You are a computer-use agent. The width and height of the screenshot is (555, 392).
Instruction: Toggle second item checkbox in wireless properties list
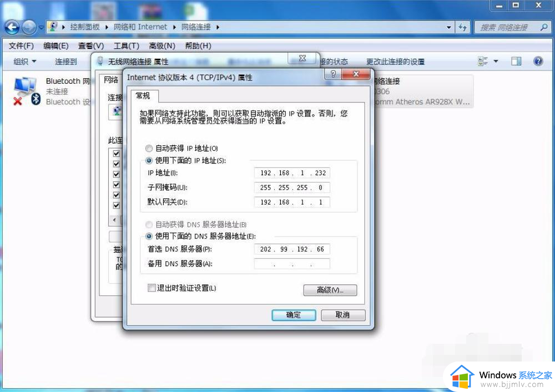coord(116,164)
